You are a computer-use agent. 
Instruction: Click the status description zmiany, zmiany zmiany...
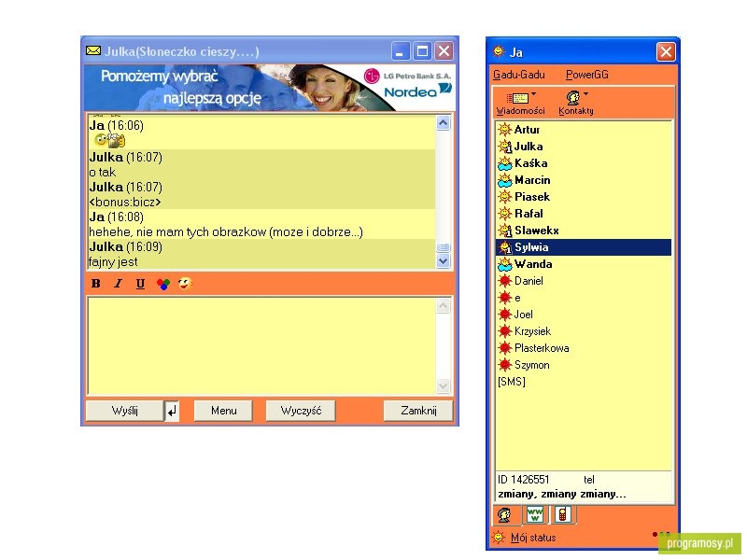pyautogui.click(x=562, y=494)
